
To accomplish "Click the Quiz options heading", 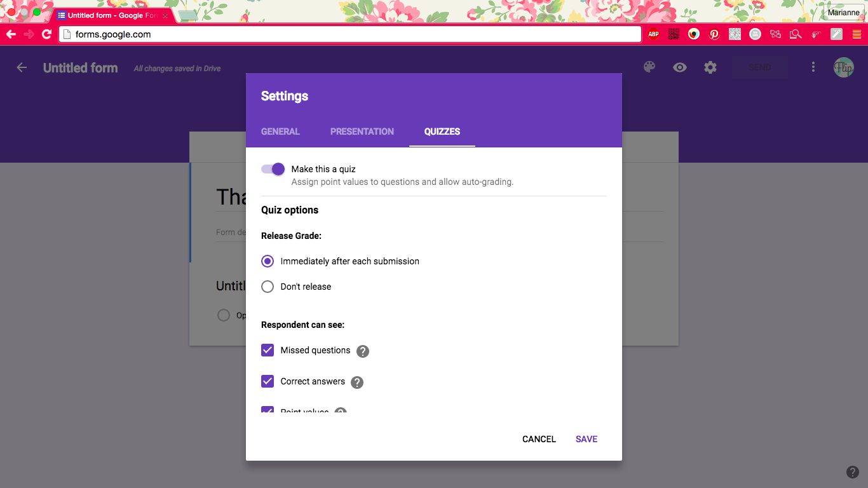I will (290, 210).
